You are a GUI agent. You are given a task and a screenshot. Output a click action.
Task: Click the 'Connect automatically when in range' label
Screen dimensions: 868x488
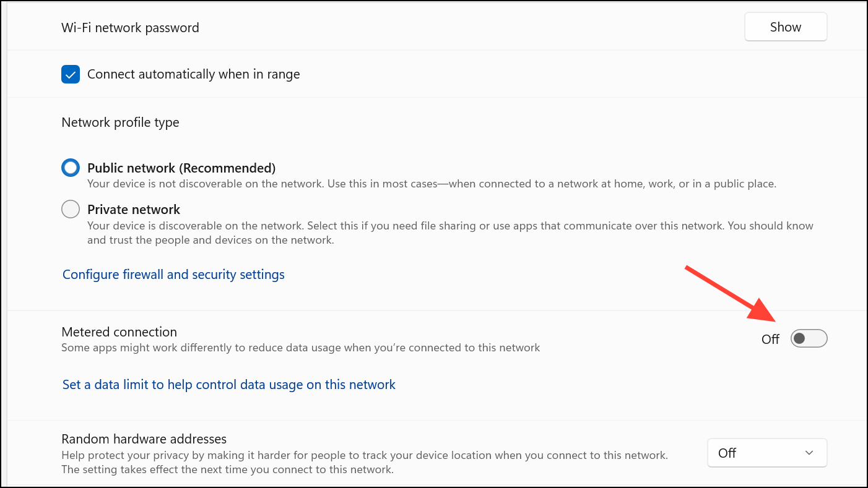[193, 74]
